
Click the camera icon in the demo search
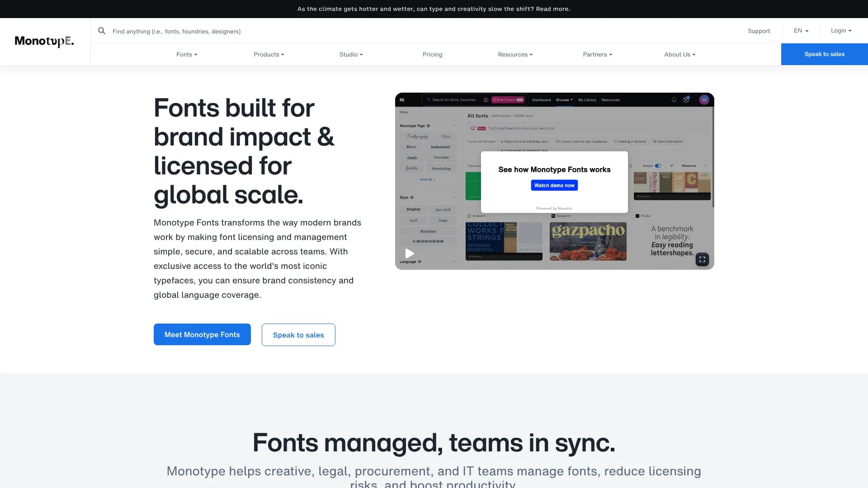486,100
